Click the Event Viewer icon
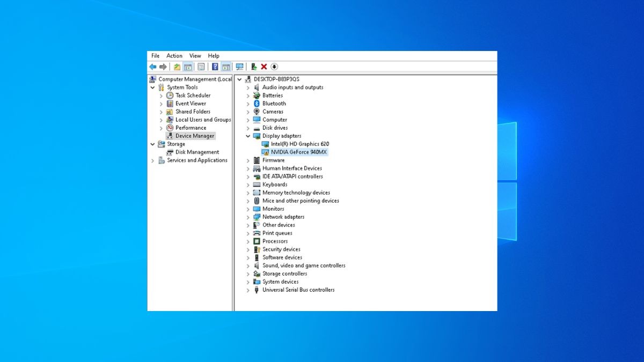 click(170, 104)
